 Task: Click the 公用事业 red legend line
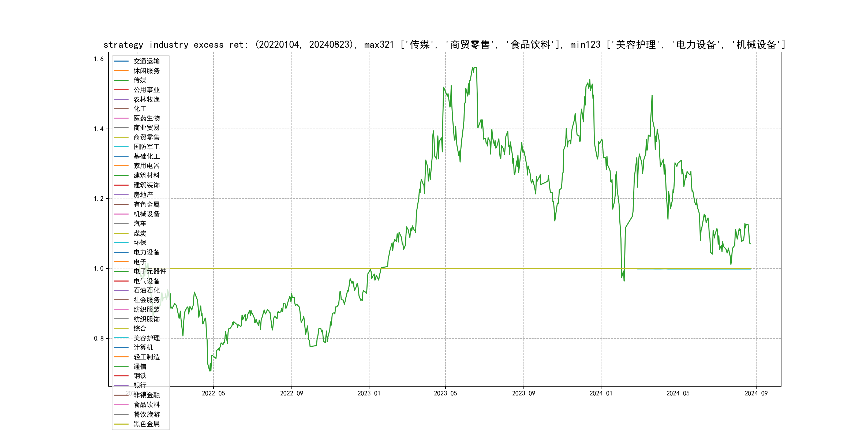tap(121, 90)
